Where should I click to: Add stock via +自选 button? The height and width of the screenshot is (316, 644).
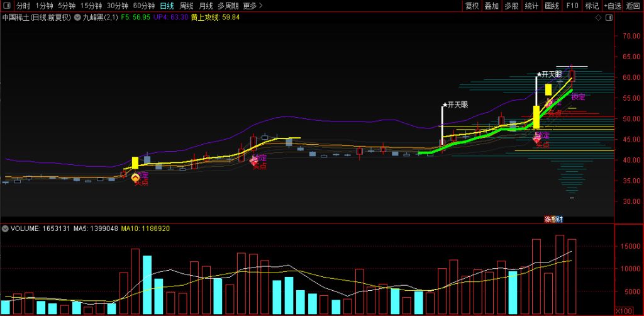(x=613, y=6)
